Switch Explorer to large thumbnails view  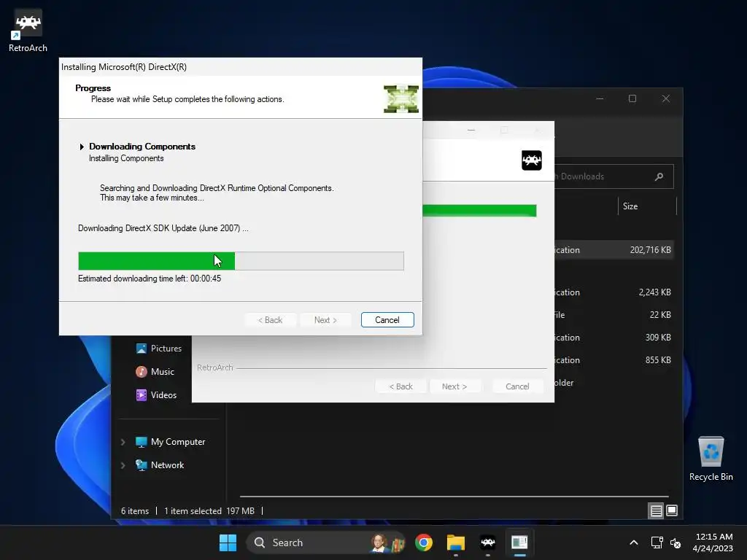tap(672, 511)
